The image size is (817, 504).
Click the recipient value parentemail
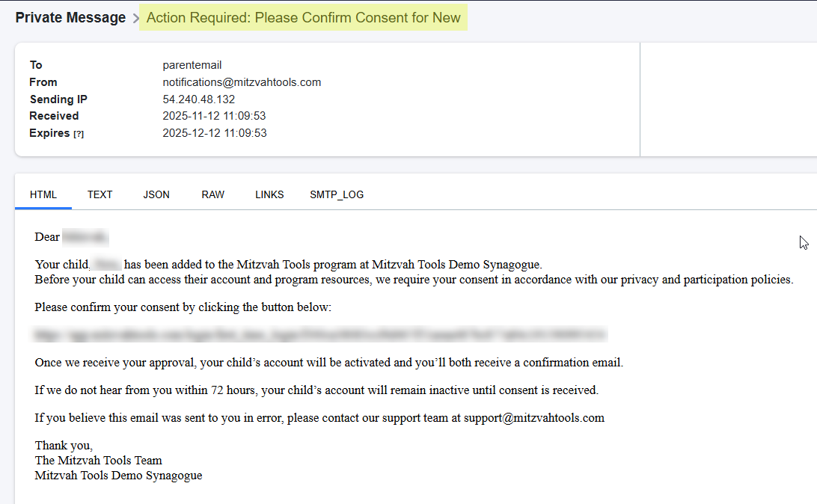click(x=192, y=65)
